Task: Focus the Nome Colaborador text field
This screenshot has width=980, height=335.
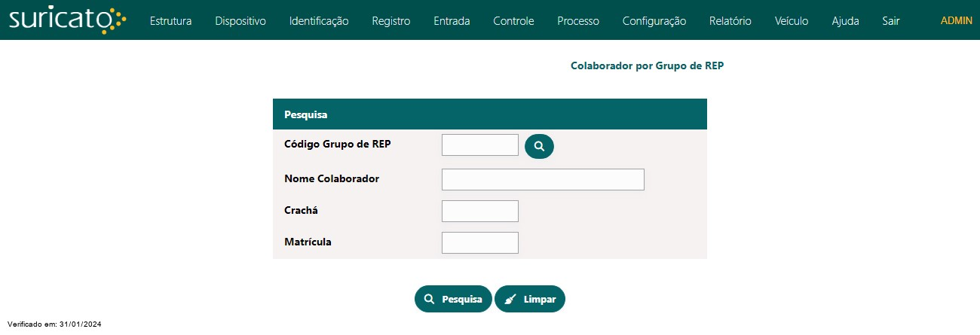Action: [x=543, y=179]
